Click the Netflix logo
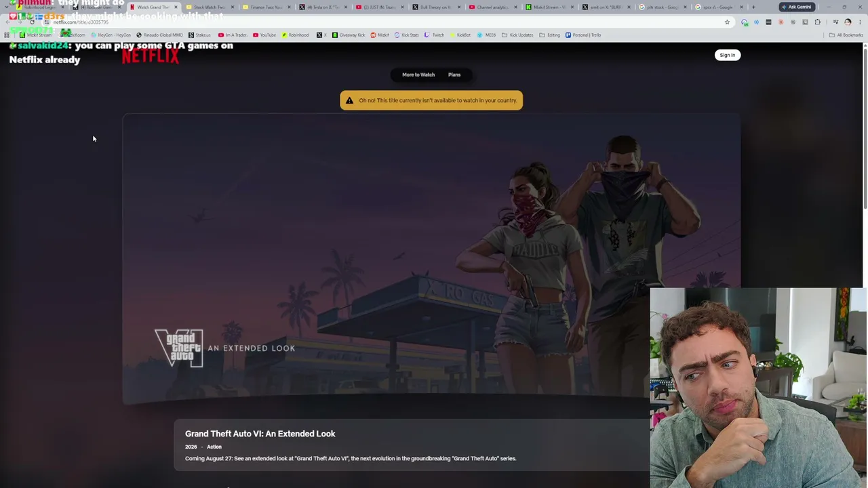Image resolution: width=868 pixels, height=488 pixels. click(151, 56)
